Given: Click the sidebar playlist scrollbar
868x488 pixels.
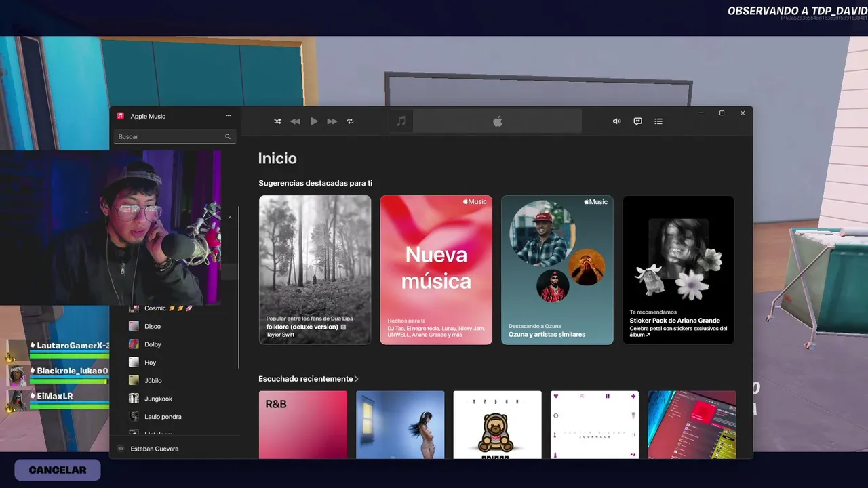Looking at the screenshot, I should (x=239, y=287).
